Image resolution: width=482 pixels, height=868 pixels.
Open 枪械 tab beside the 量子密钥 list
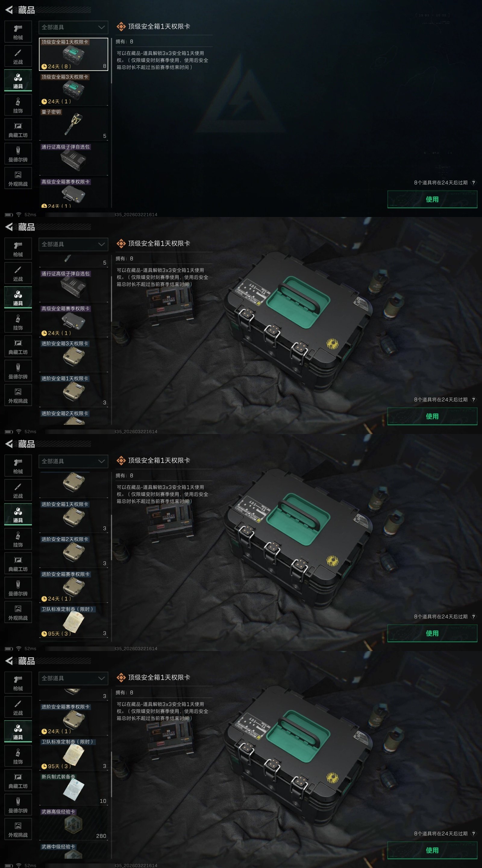click(18, 32)
